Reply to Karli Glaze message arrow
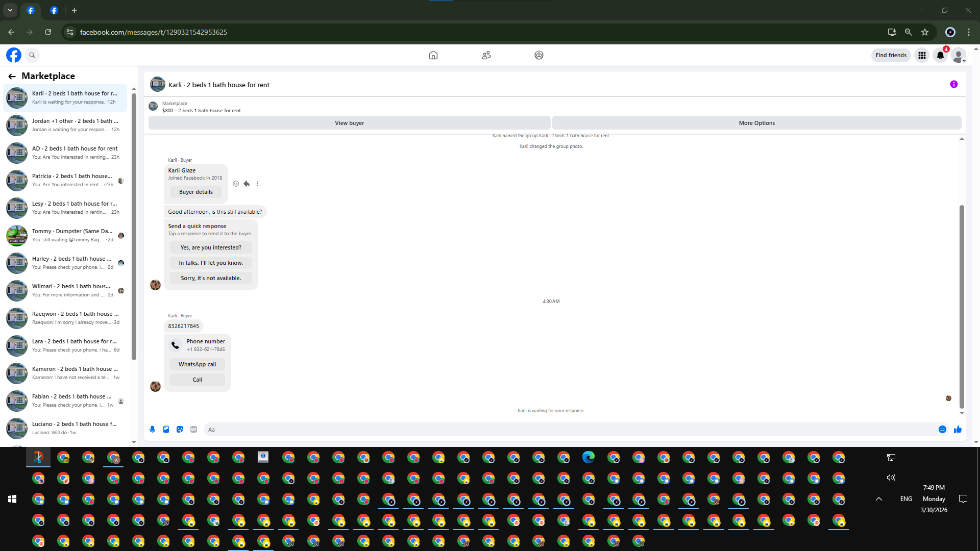Viewport: 980px width, 551px height. point(247,184)
